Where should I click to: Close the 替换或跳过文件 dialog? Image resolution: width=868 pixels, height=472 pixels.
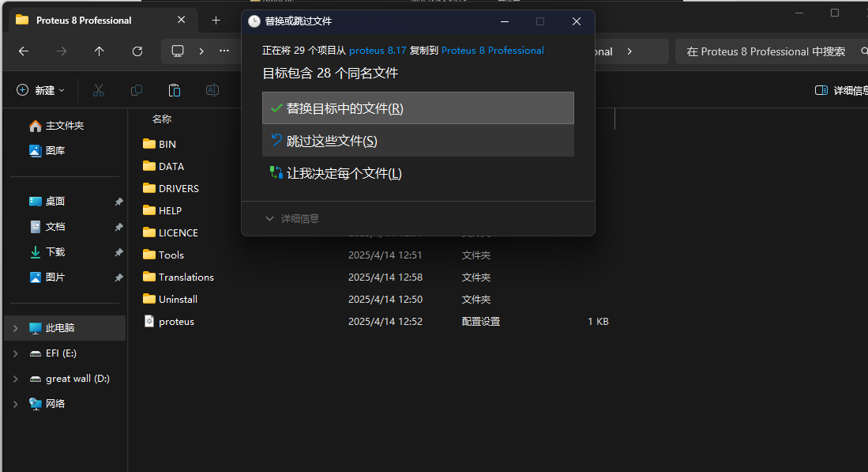tap(577, 21)
